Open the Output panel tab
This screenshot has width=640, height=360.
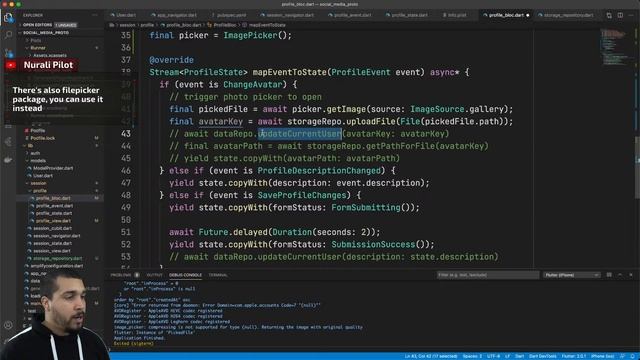(x=154, y=275)
